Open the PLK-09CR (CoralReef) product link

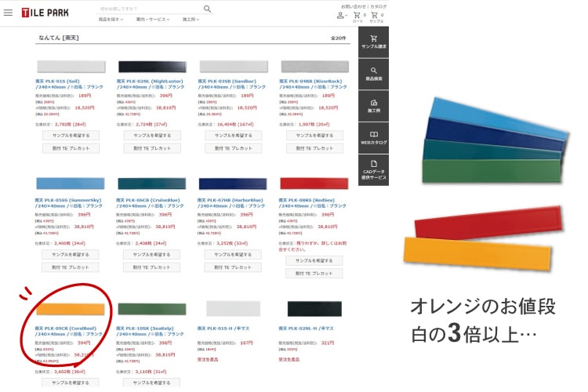[69, 331]
